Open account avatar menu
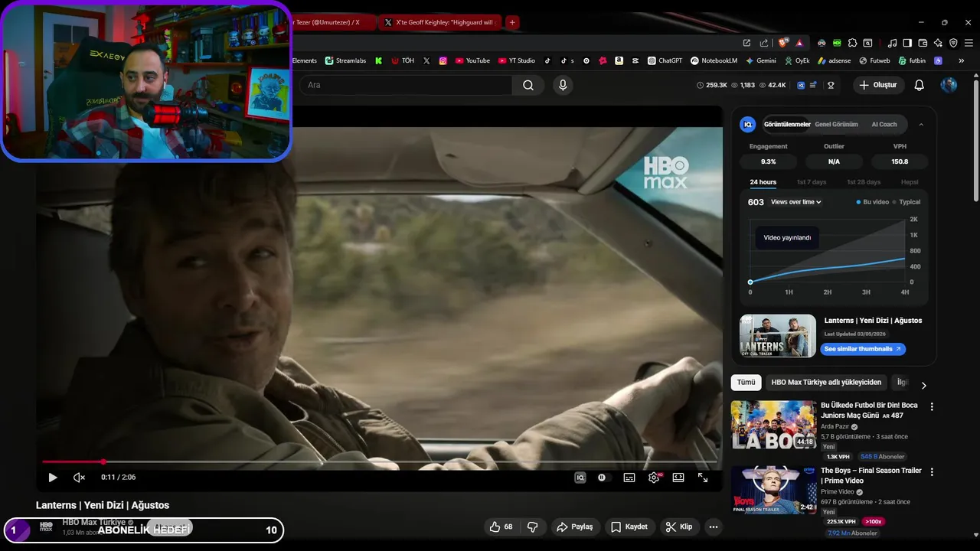The image size is (980, 551). 949,85
